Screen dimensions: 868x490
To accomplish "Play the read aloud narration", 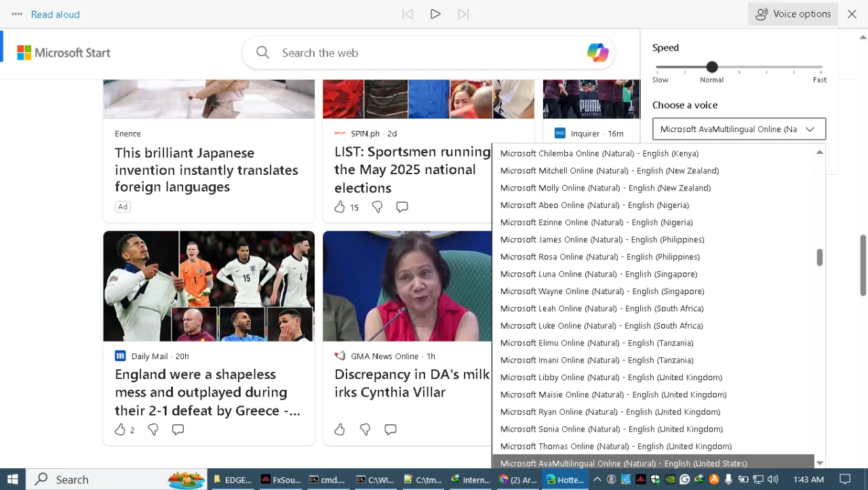I will tap(435, 14).
